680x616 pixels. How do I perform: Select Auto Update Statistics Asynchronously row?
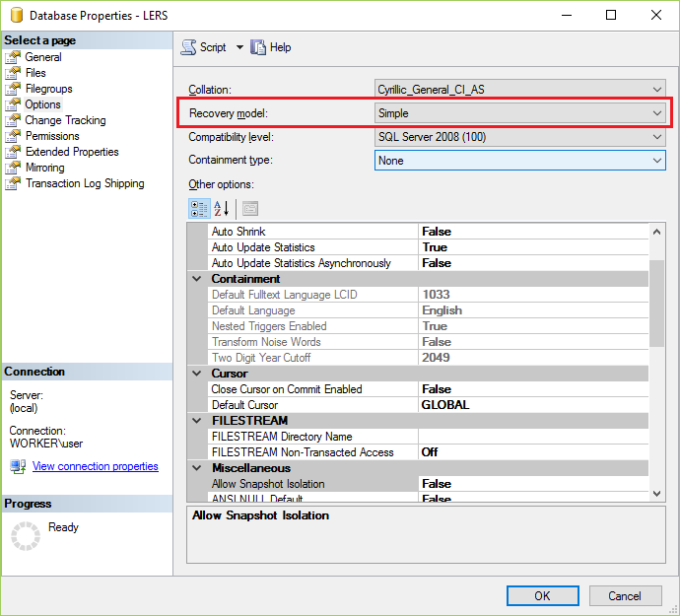[x=428, y=263]
